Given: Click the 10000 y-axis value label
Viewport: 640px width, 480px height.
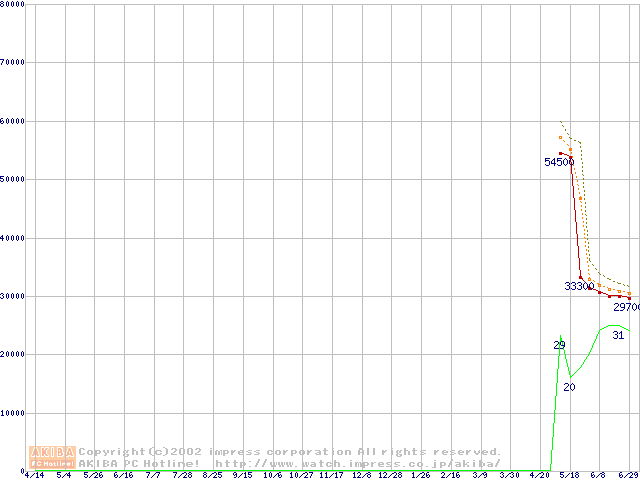Looking at the screenshot, I should [x=12, y=413].
